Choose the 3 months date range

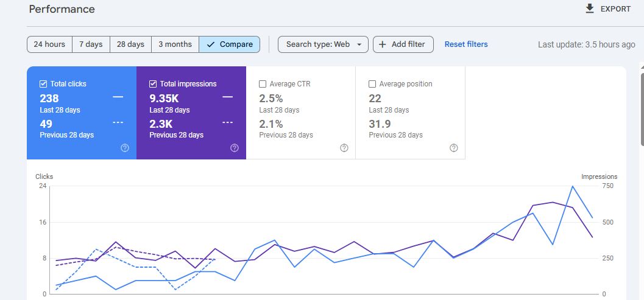pyautogui.click(x=175, y=44)
